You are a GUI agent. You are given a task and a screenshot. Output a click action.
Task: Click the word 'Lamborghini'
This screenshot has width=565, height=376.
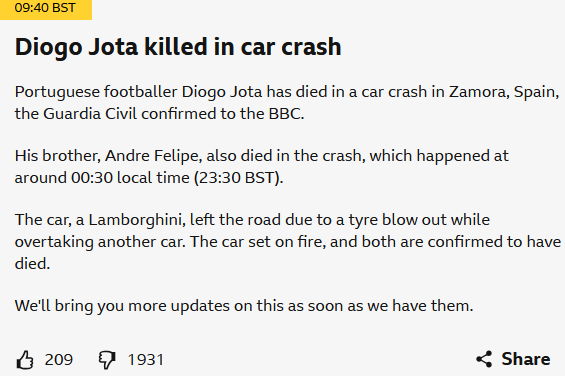(x=137, y=220)
